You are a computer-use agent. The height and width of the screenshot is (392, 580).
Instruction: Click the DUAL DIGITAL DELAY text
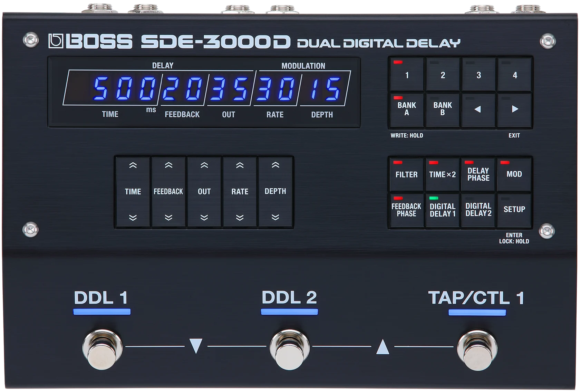379,43
